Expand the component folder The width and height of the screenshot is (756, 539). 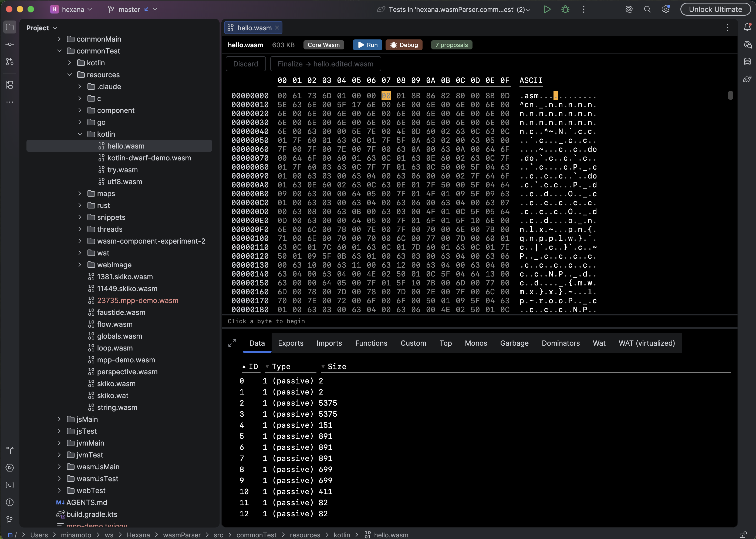(x=80, y=110)
